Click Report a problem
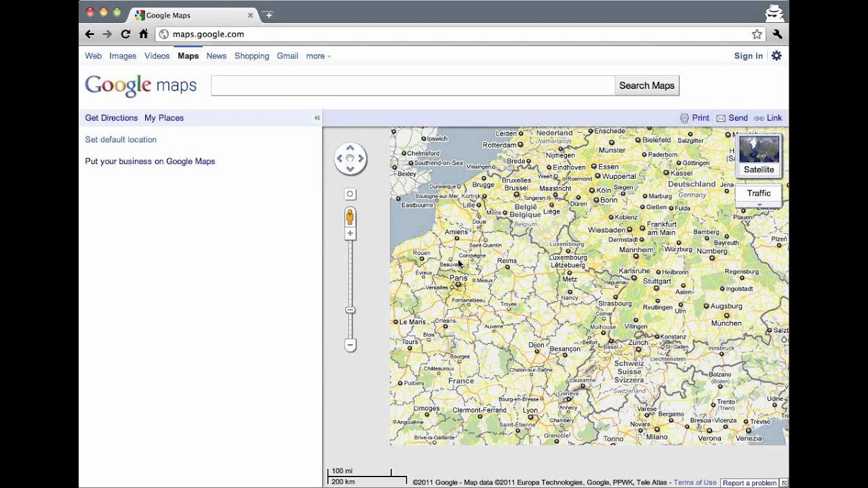 click(749, 483)
